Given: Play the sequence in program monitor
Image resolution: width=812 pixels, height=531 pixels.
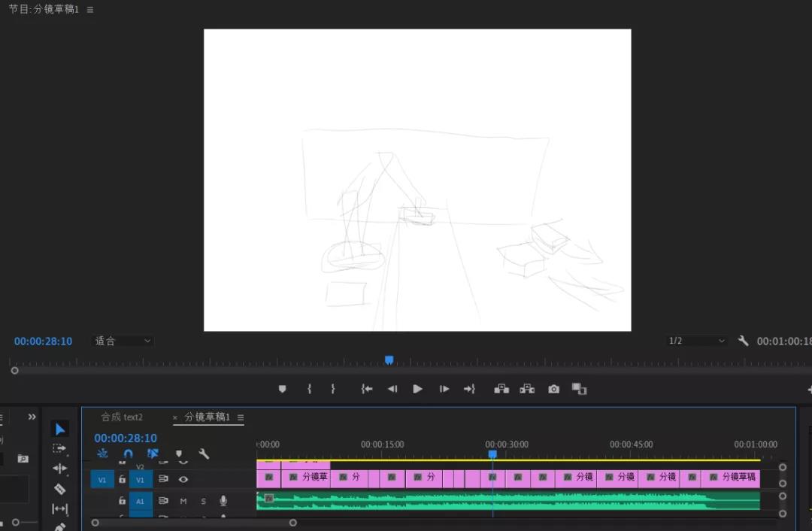Looking at the screenshot, I should [417, 389].
